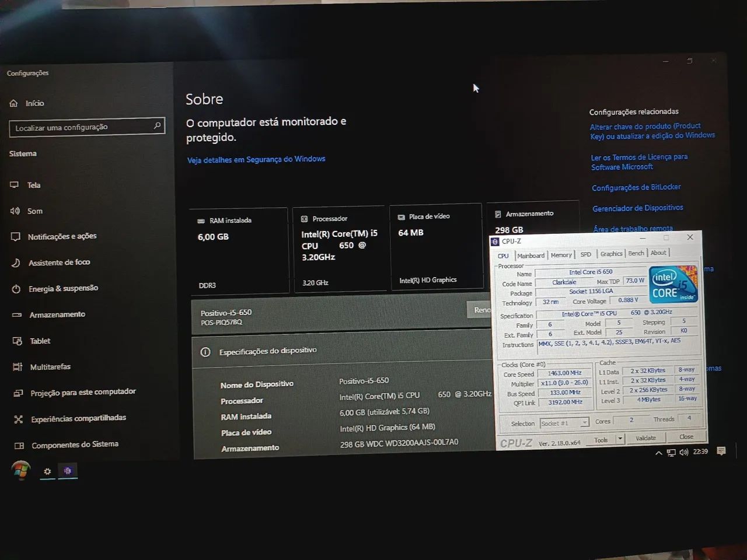Open the notification center icon
The width and height of the screenshot is (747, 560).
721,451
